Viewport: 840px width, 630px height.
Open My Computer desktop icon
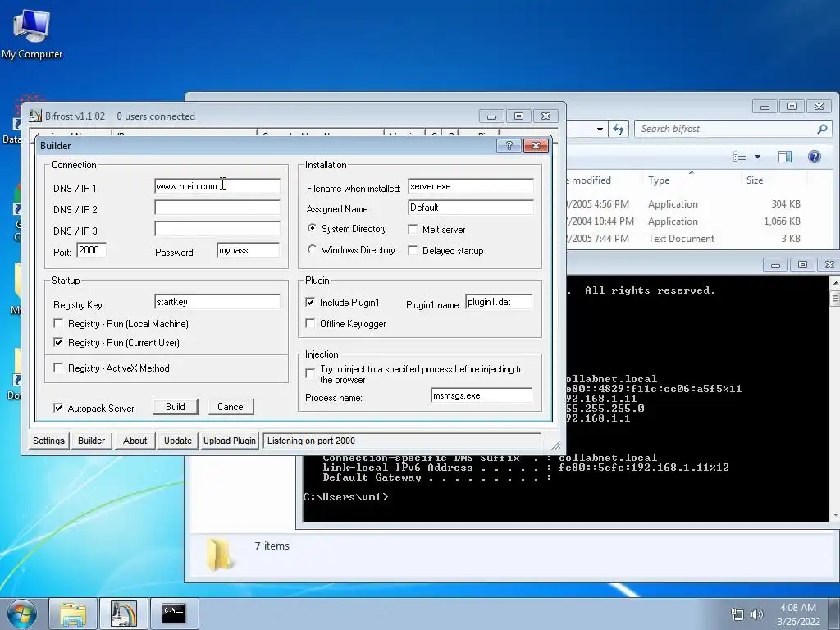(32, 34)
